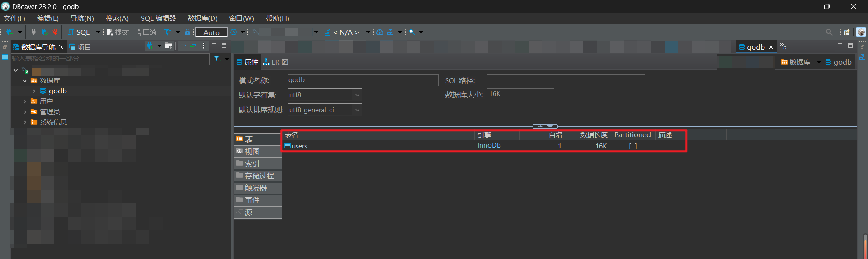Click the N/A active schema selector

[x=345, y=32]
